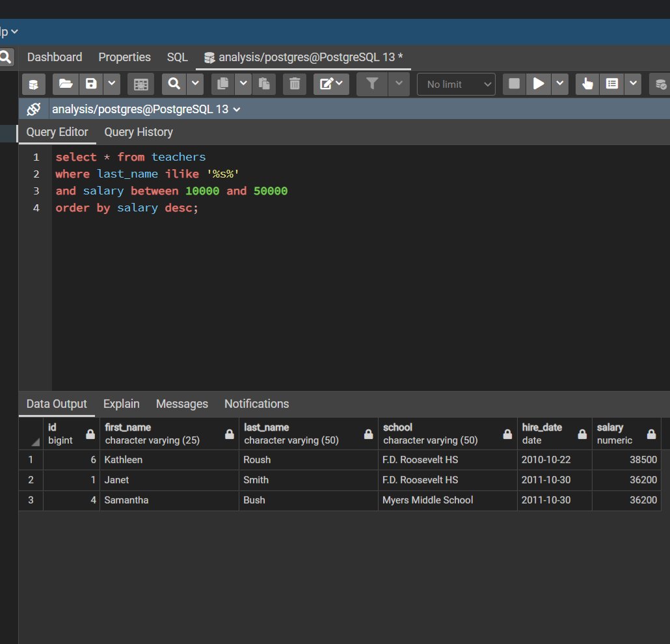Open the Notifications tab
This screenshot has height=644, width=670.
coord(257,404)
